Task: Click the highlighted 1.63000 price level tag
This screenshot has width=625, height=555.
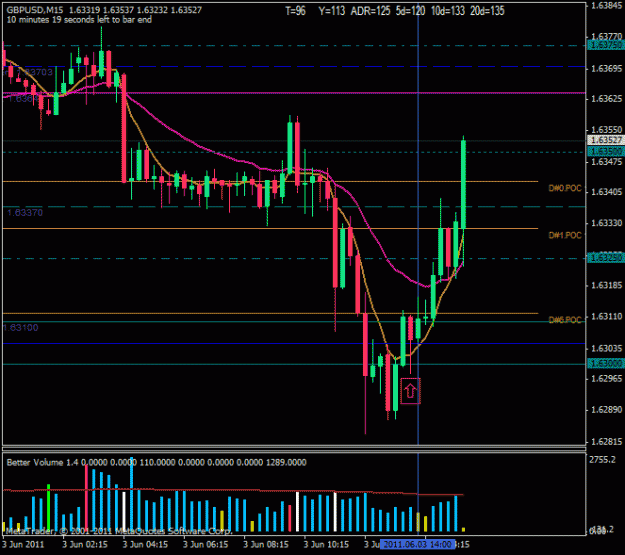Action: coord(605,363)
